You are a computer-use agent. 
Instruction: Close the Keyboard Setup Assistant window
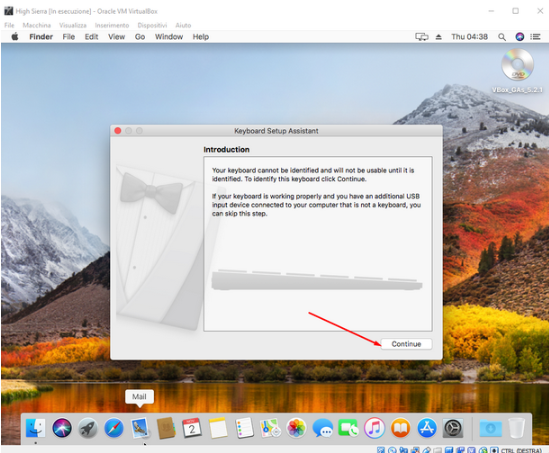[118, 131]
